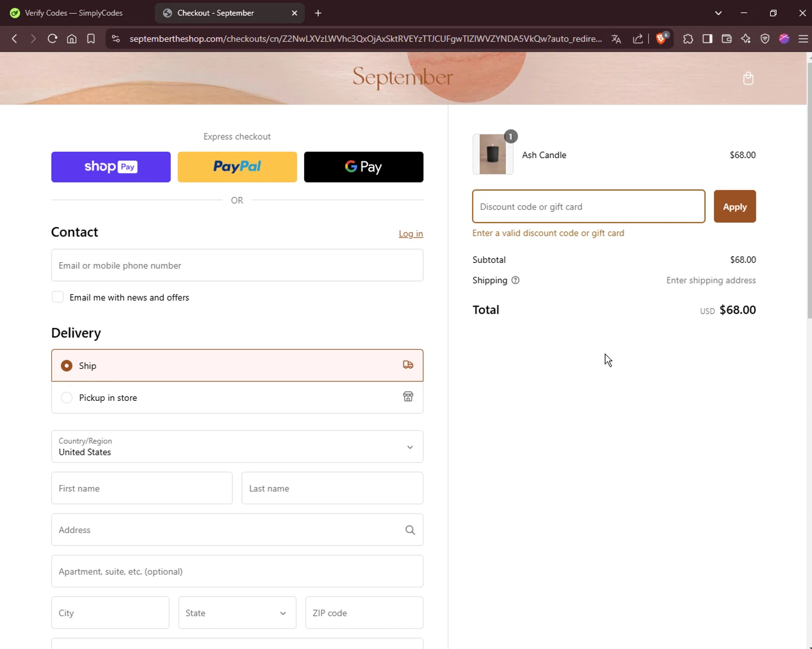View site information icon in address bar
This screenshot has height=649, width=812.
point(115,38)
